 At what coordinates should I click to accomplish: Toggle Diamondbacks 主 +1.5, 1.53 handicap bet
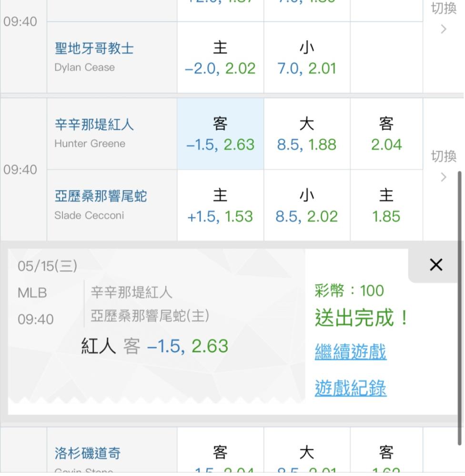point(220,206)
